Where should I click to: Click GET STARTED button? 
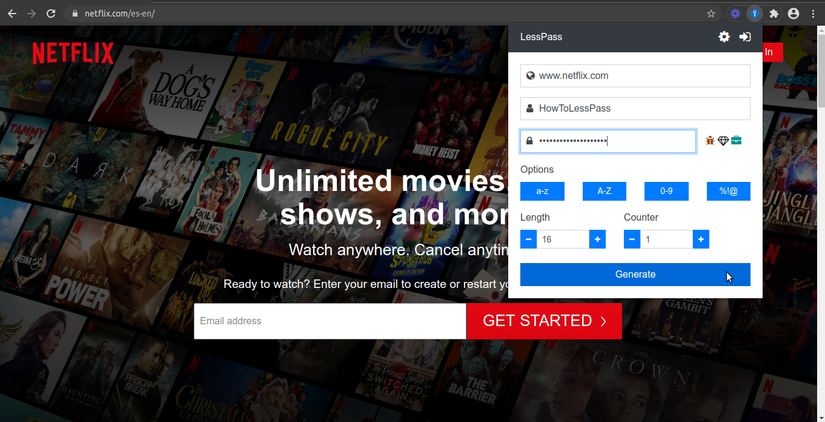coord(544,321)
